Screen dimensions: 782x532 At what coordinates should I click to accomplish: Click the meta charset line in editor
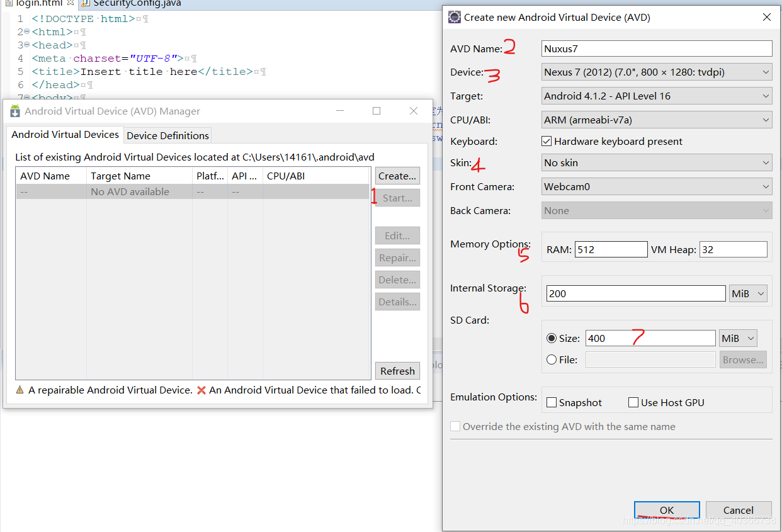108,59
